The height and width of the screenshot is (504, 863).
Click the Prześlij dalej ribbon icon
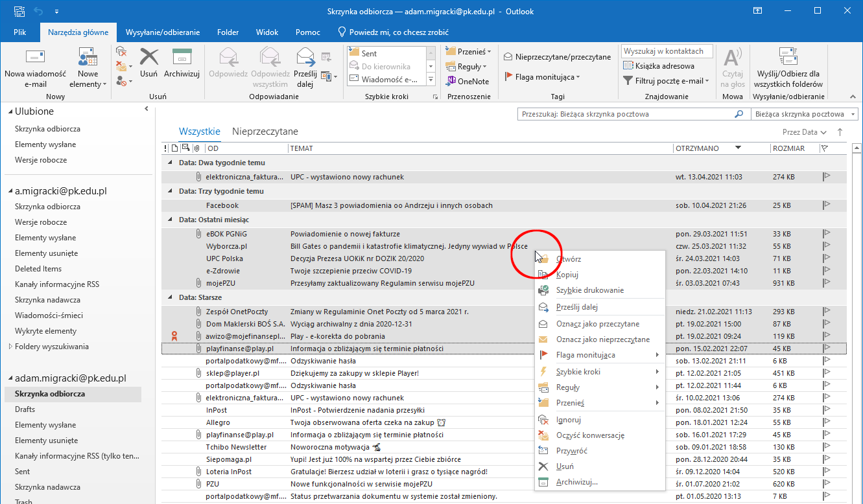tap(305, 58)
